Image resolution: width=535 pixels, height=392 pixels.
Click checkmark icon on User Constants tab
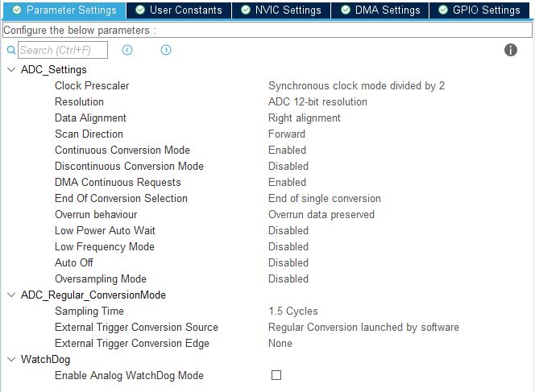141,10
